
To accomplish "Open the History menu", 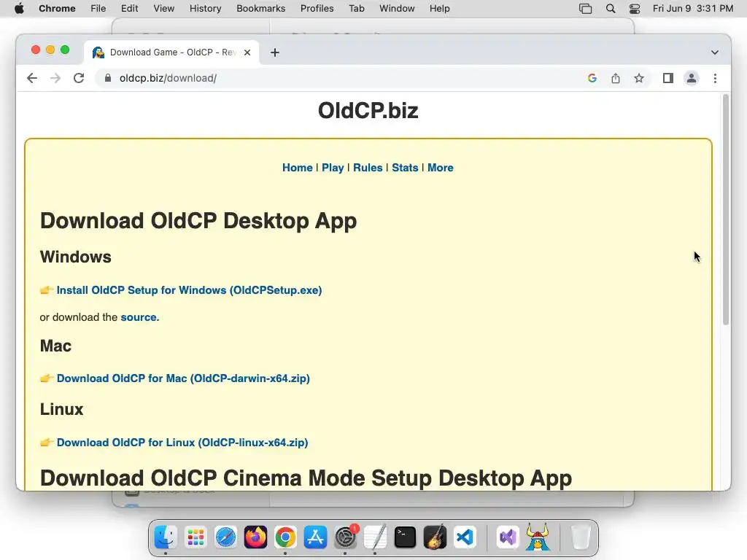I will click(x=205, y=9).
